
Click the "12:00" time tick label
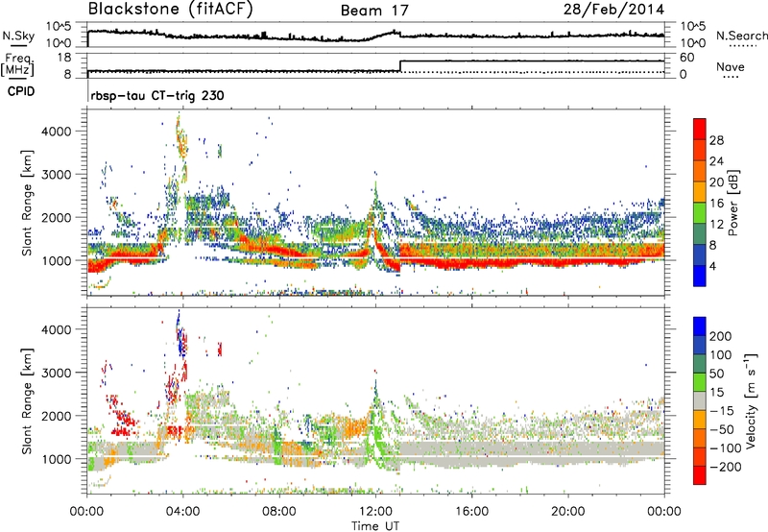(x=375, y=512)
